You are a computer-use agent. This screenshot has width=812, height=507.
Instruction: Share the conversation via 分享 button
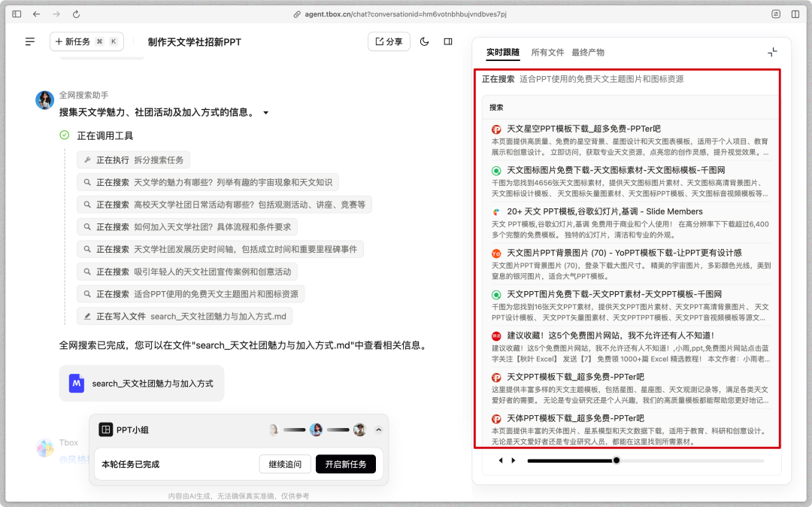(x=389, y=41)
